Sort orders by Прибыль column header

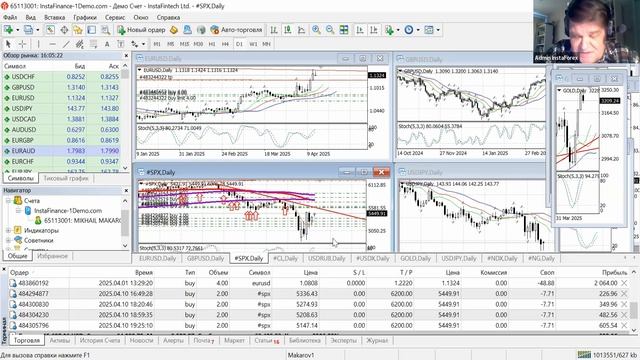(614, 272)
